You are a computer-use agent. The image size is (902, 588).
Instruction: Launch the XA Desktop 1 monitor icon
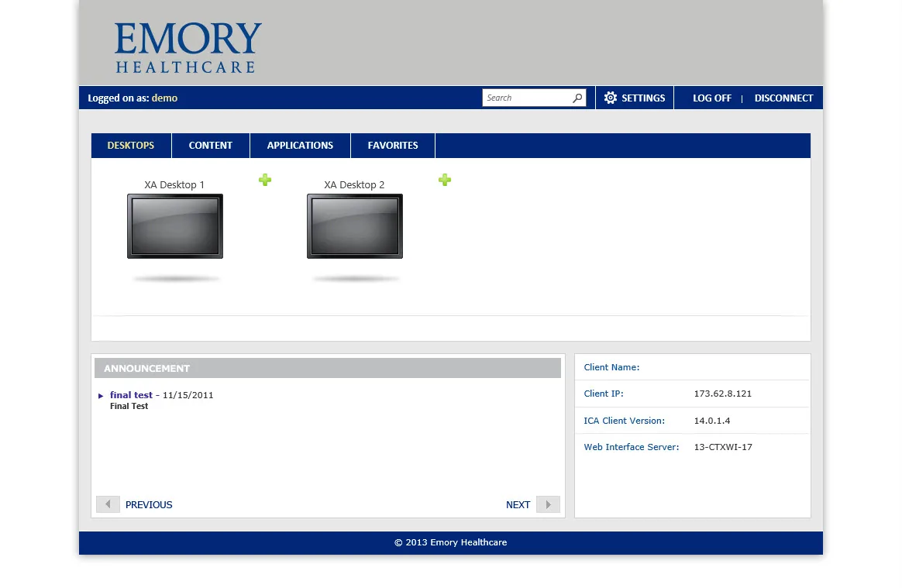tap(175, 226)
